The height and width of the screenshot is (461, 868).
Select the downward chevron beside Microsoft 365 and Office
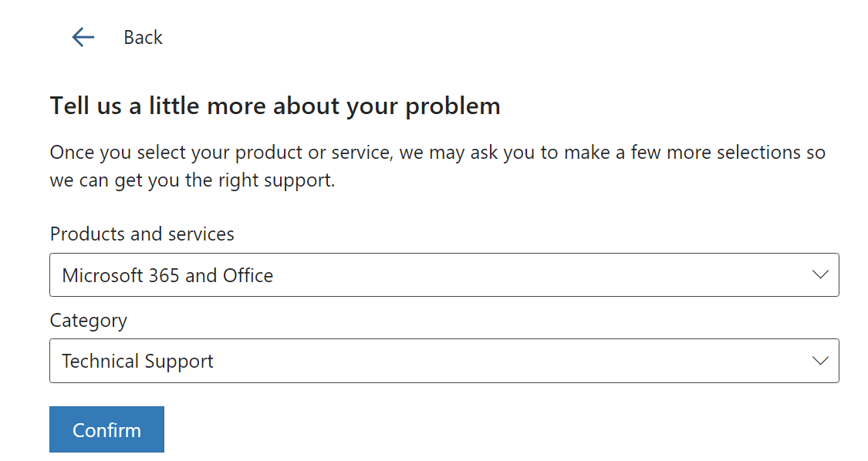point(819,274)
